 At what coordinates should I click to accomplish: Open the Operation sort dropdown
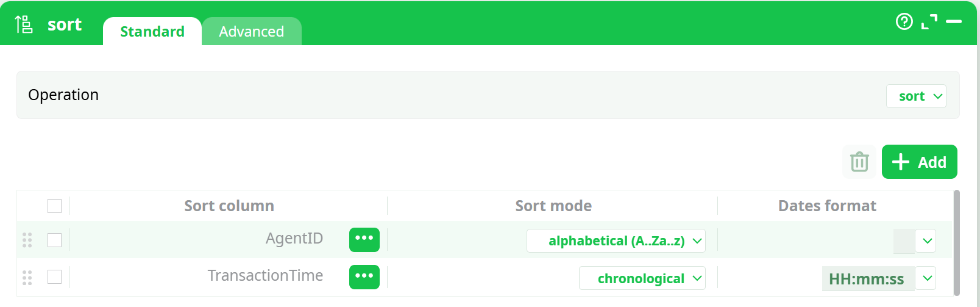[916, 96]
